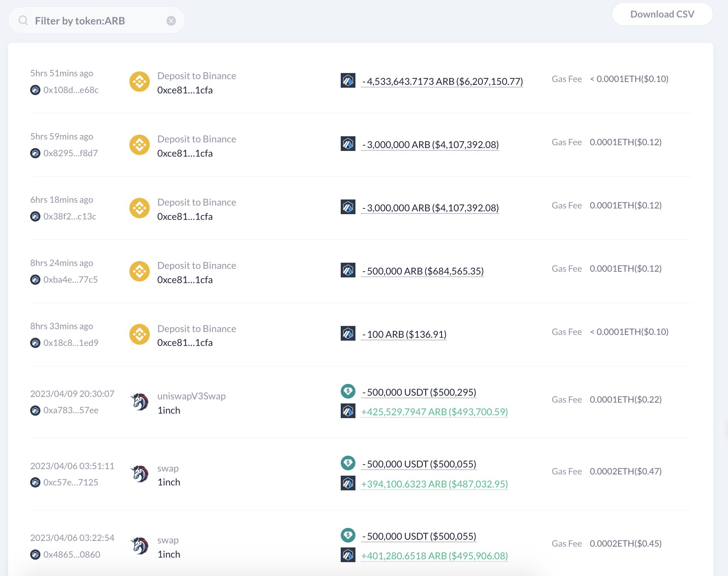Click the +394,100.6323 ARB amount link
The image size is (728, 576).
434,484
